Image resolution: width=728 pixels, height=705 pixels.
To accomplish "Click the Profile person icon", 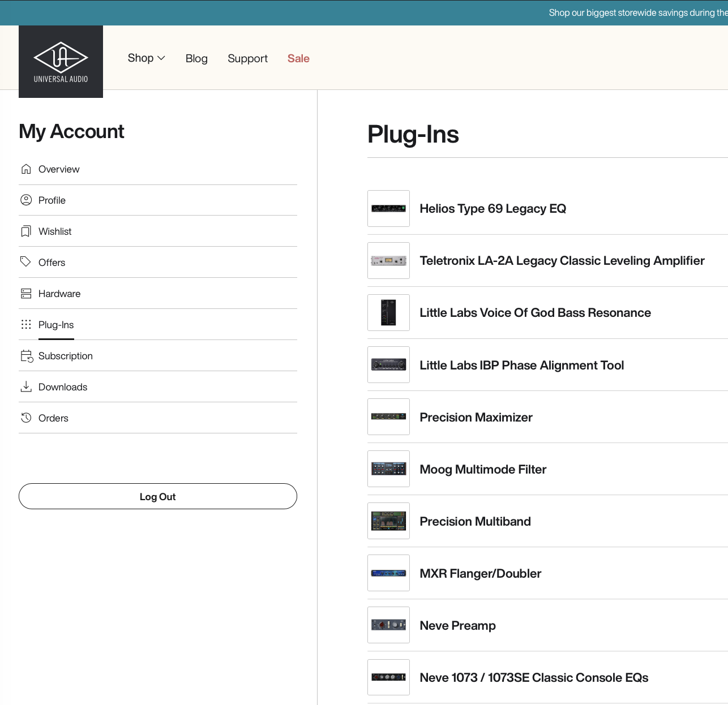I will 26,200.
